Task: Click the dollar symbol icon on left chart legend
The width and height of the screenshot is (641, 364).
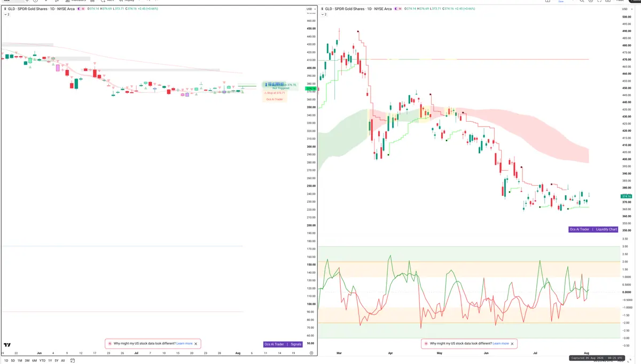Action: (5, 9)
